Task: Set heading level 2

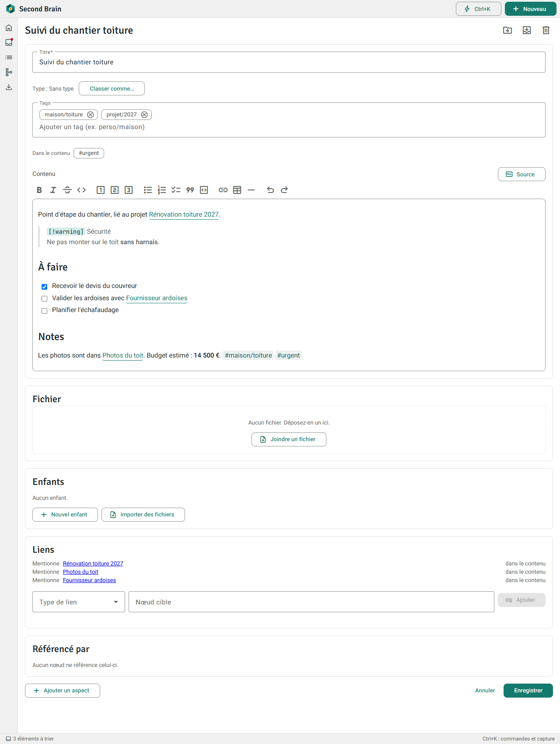Action: tap(115, 190)
